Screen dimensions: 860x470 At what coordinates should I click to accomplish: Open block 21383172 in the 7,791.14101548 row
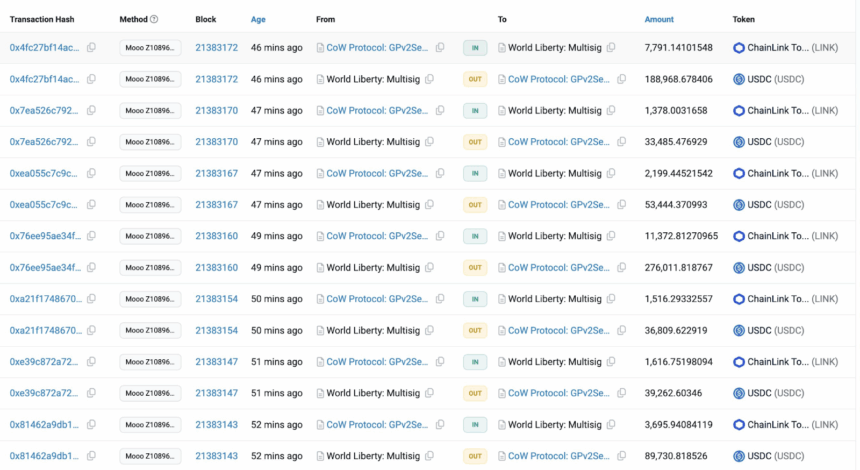pyautogui.click(x=217, y=48)
